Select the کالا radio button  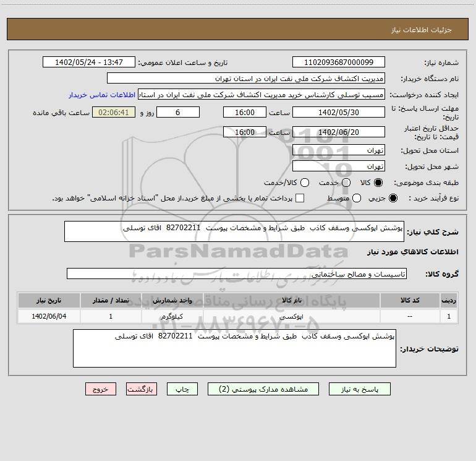(379, 183)
